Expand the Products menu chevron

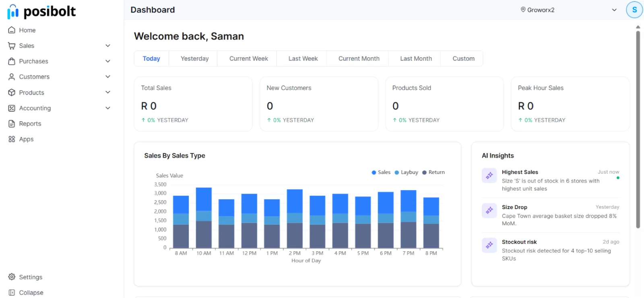[x=108, y=92]
